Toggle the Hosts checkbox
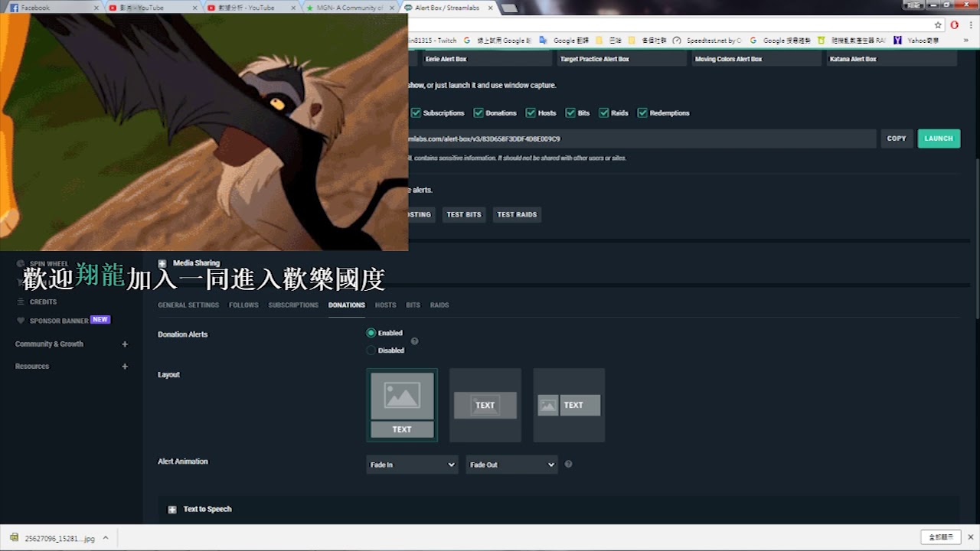The height and width of the screenshot is (551, 980). tap(531, 112)
